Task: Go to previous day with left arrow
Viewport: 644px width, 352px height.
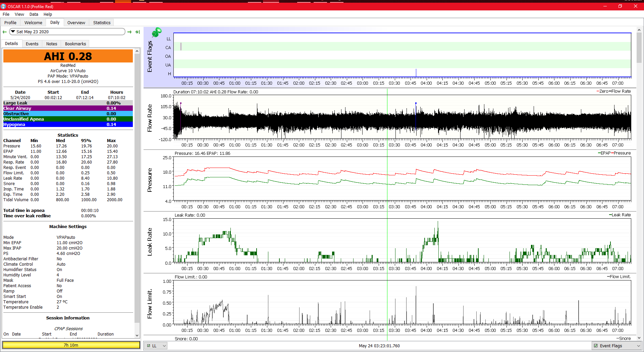Action: point(5,32)
